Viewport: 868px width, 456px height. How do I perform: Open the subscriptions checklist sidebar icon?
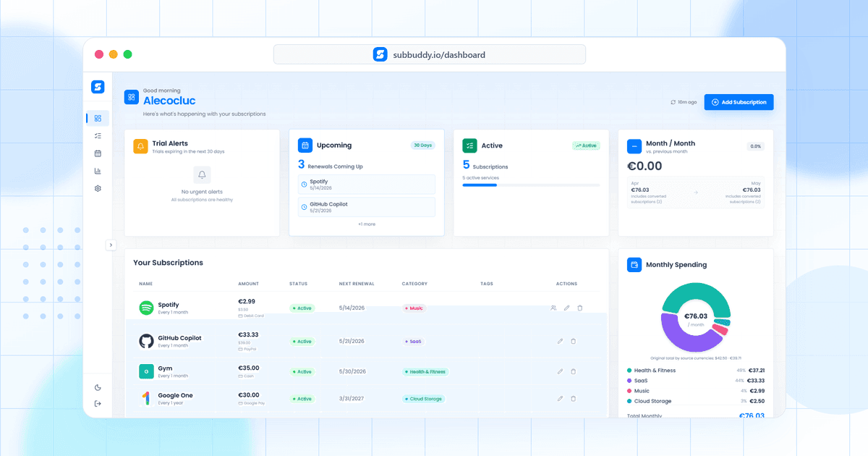click(x=98, y=136)
